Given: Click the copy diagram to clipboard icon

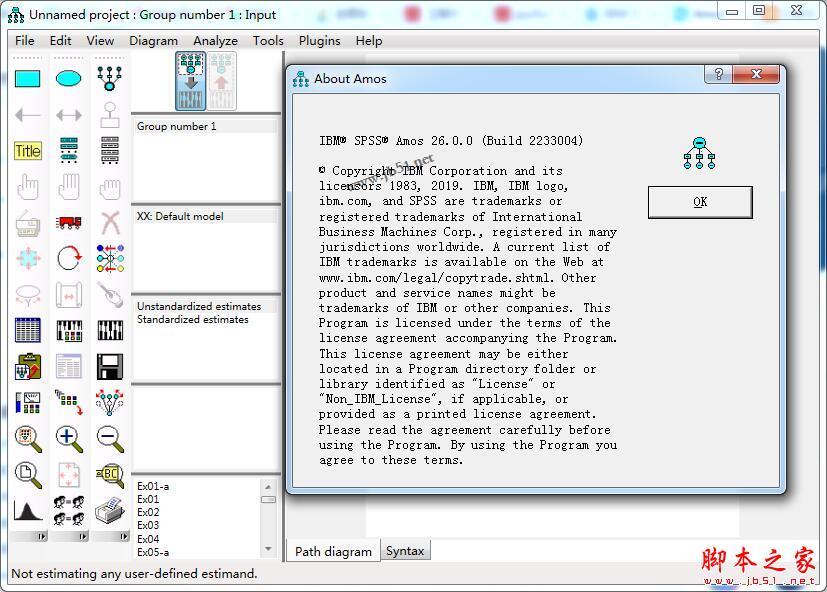Looking at the screenshot, I should pos(27,366).
